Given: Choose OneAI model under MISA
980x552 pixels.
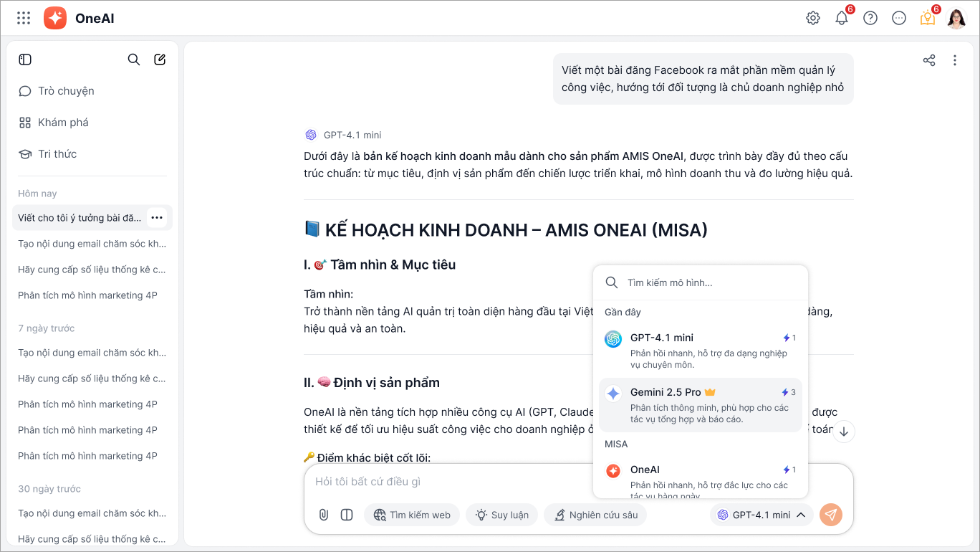Looking at the screenshot, I should click(x=701, y=477).
